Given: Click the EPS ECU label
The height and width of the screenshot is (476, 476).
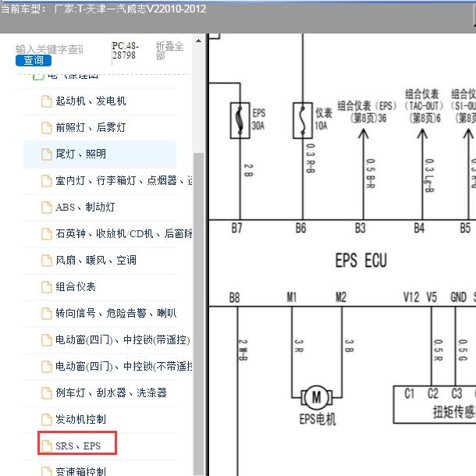Looking at the screenshot, I should pos(361,261).
